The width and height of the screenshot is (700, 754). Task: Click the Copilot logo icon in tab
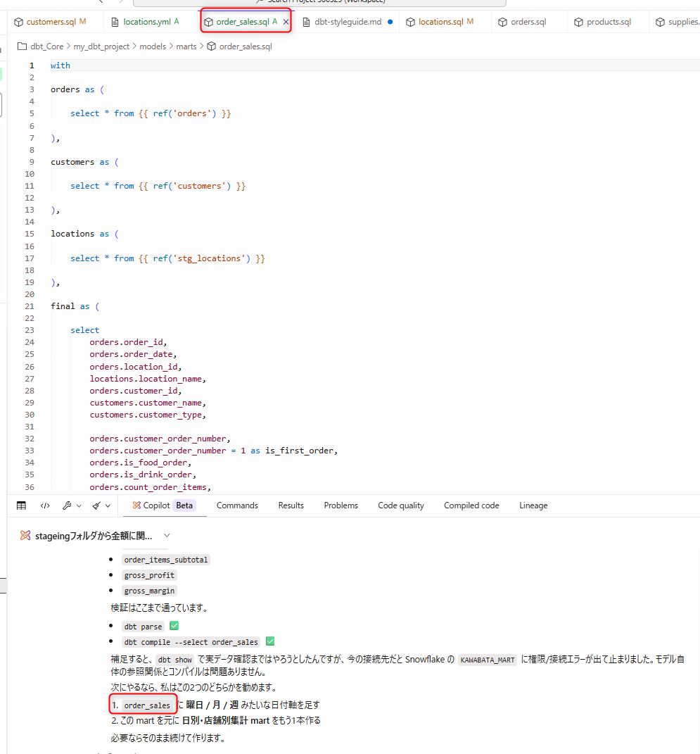tap(136, 505)
